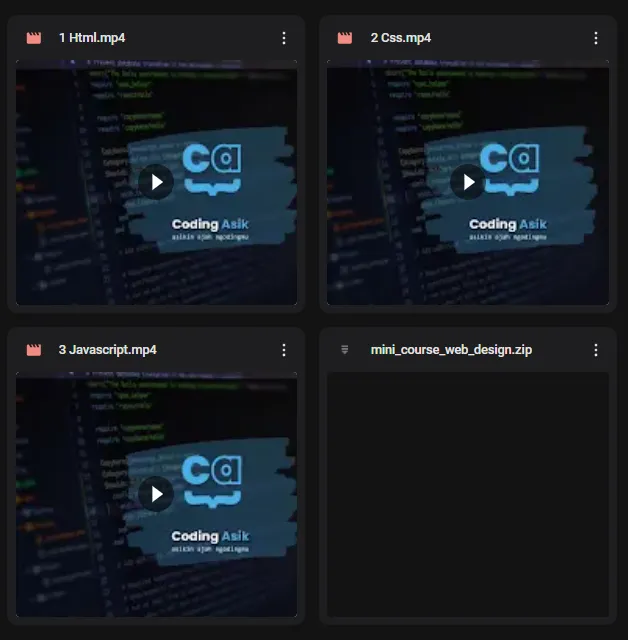
Task: Click the mini_course_web_design.zip file name
Action: pos(450,350)
